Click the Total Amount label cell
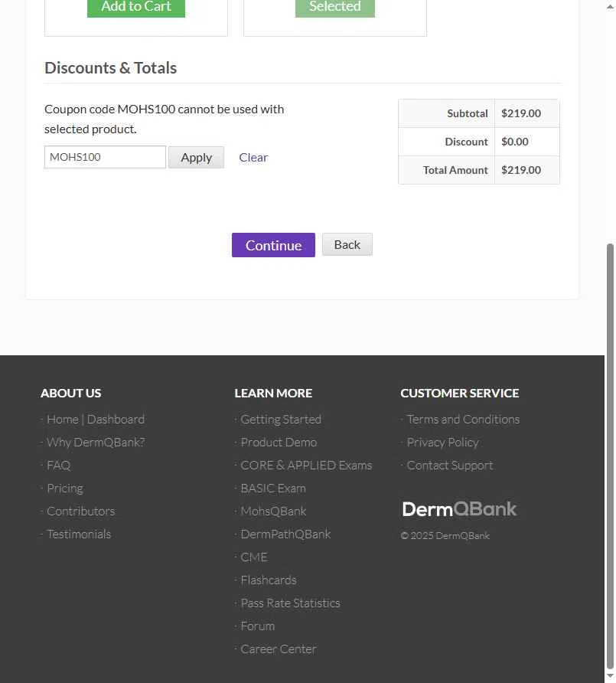 click(447, 170)
